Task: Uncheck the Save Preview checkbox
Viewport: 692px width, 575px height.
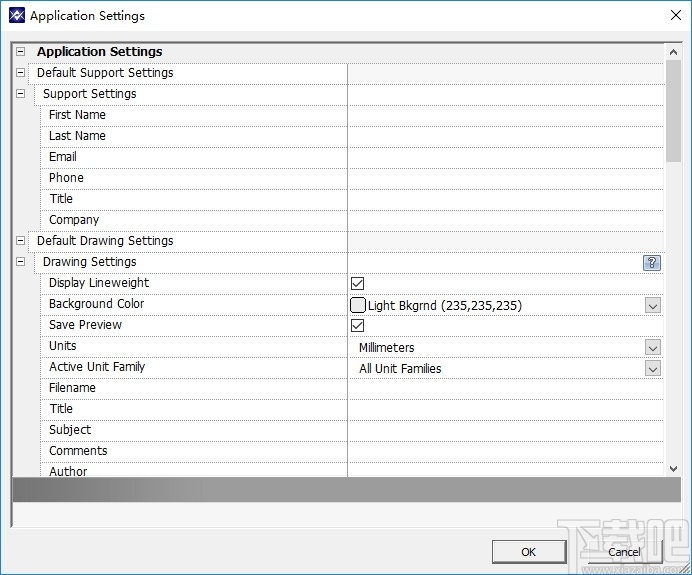Action: [x=357, y=326]
